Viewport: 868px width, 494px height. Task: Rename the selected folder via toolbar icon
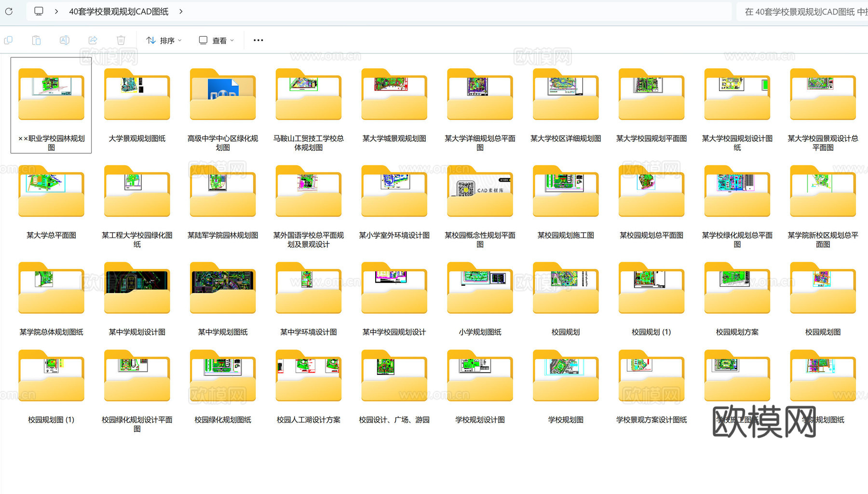[x=65, y=40]
